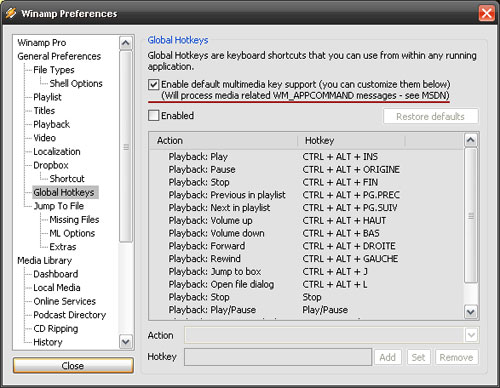Open the Extras page
Screen dimensions: 500x388
63,247
